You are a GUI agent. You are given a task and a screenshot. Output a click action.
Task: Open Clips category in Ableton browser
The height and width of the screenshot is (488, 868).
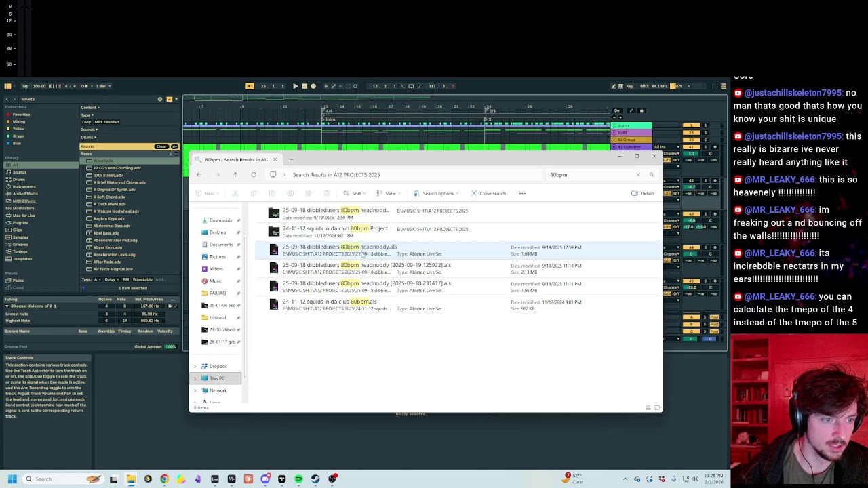tap(18, 230)
